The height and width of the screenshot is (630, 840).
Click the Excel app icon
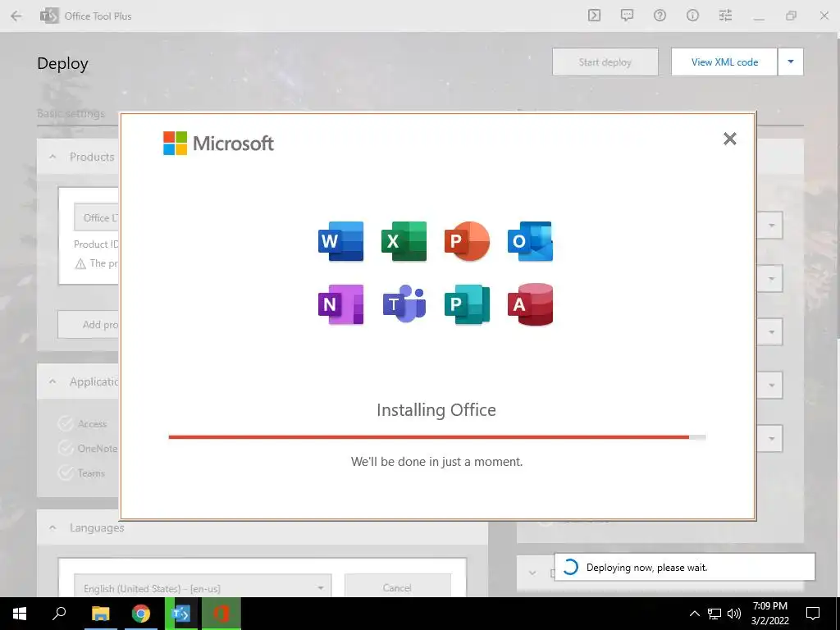coord(404,241)
